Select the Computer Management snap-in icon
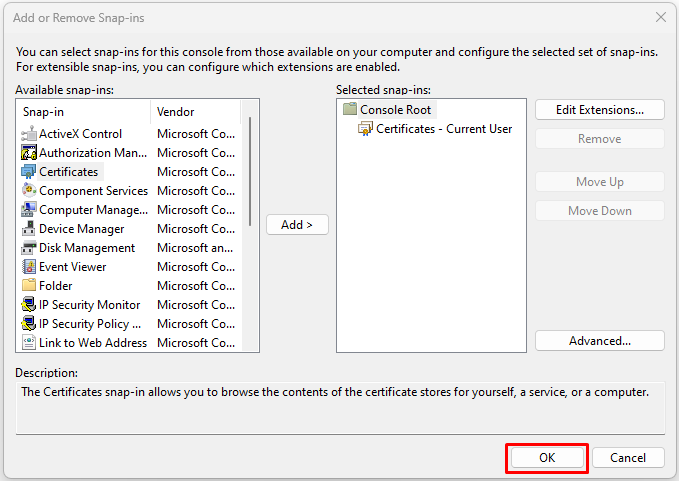This screenshot has width=679, height=481. 29,210
